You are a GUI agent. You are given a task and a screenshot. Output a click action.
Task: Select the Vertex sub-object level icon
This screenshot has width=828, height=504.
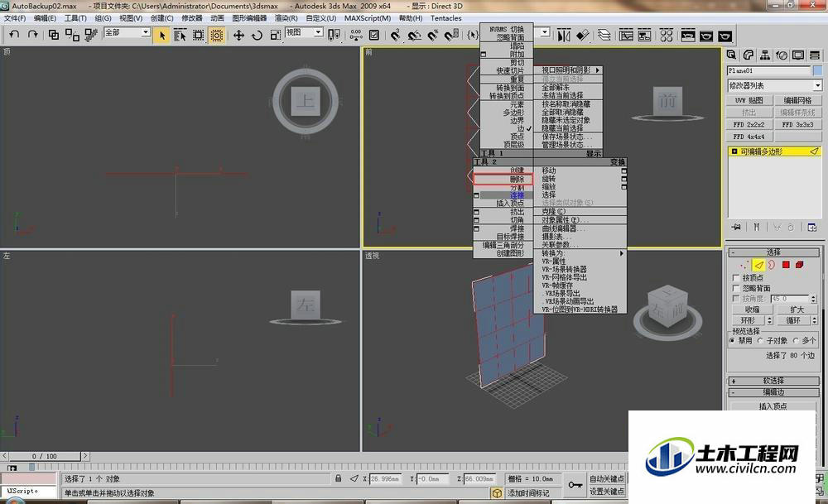[x=745, y=265]
